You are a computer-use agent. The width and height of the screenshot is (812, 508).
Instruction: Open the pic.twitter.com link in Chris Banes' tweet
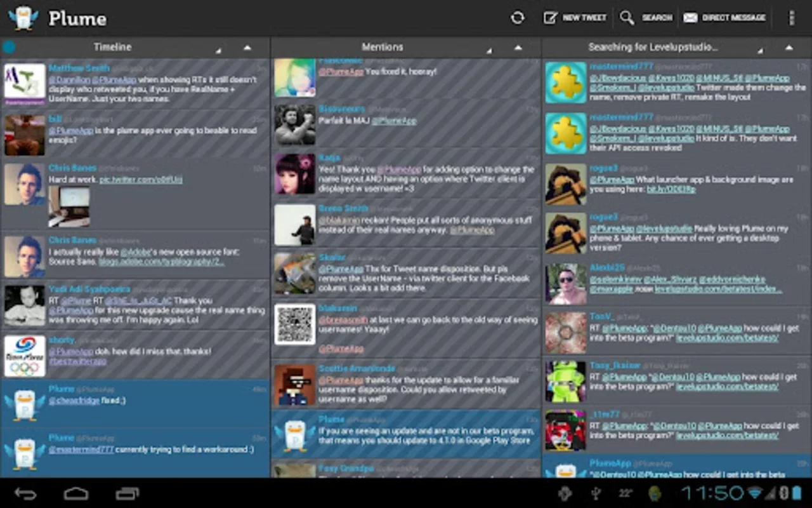141,180
